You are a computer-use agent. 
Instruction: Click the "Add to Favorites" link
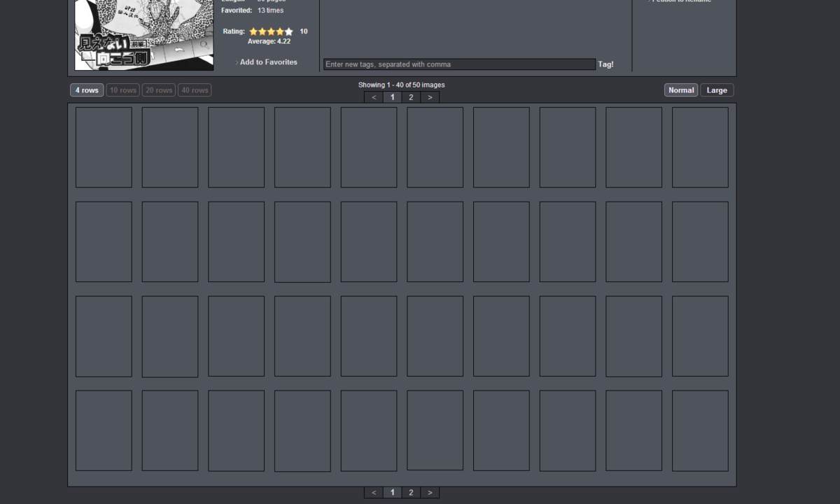[268, 62]
